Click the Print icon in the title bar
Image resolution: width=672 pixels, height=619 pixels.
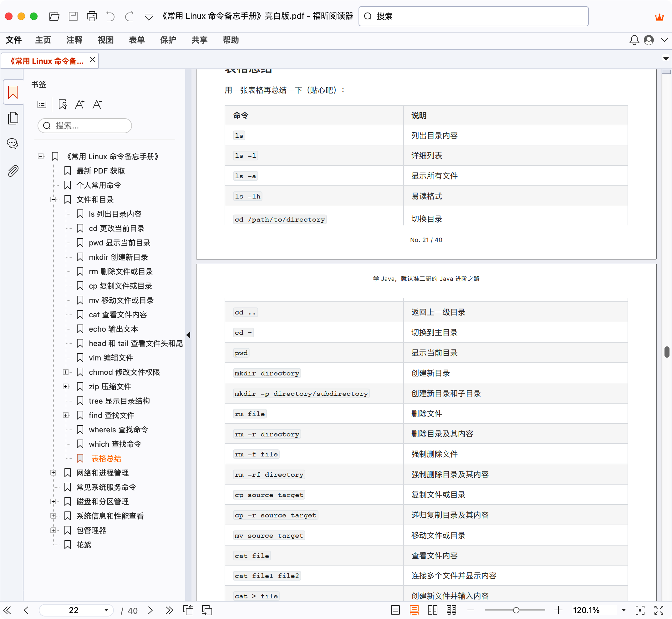click(x=92, y=16)
